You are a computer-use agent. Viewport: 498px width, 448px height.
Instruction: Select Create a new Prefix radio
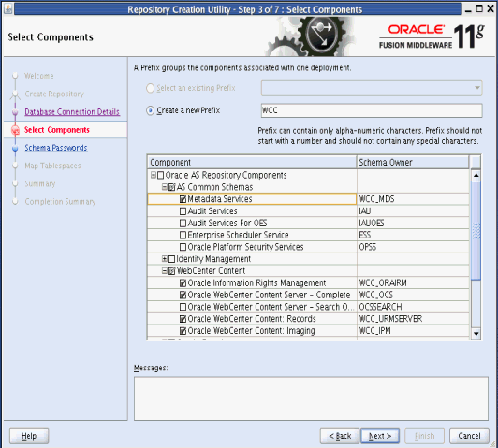coord(150,110)
